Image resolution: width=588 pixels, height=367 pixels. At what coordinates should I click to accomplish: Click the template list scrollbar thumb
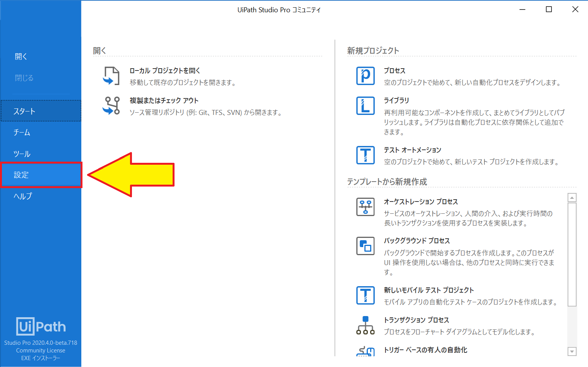[x=572, y=255]
